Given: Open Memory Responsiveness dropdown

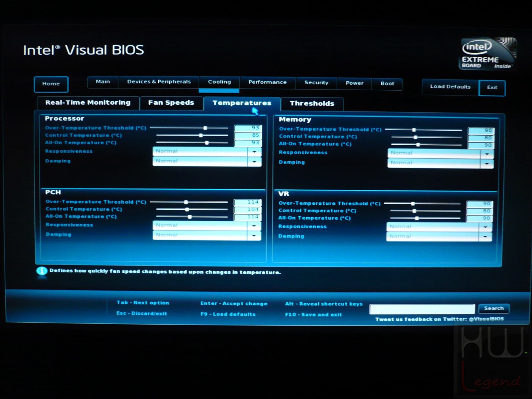Looking at the screenshot, I should (x=440, y=153).
